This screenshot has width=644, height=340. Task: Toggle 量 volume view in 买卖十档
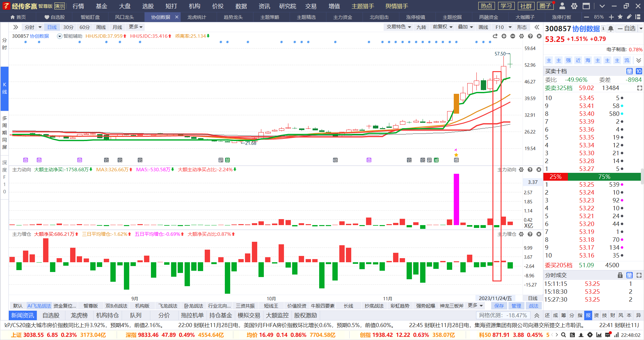point(629,71)
